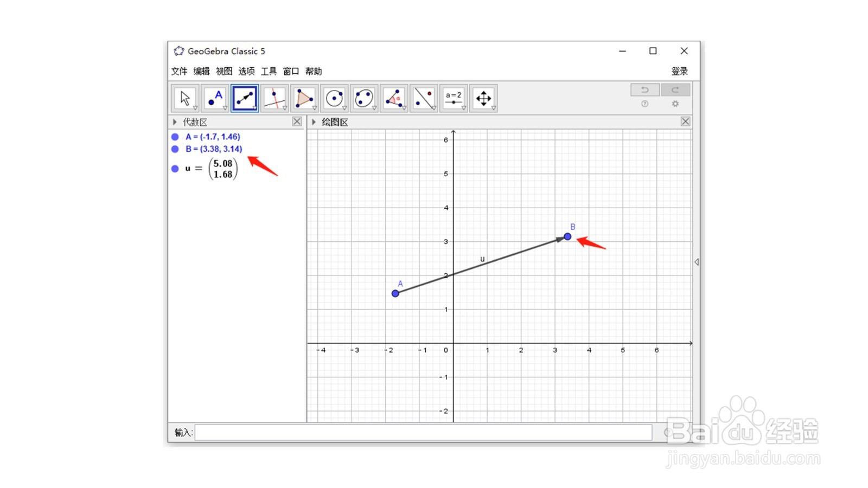Select the Ellipse conic tool
This screenshot has width=868, height=488.
tap(364, 98)
